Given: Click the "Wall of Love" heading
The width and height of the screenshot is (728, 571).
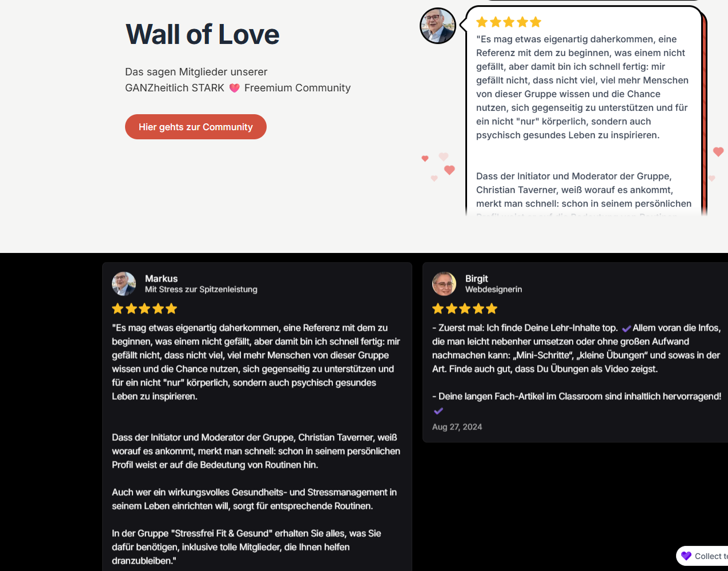Looking at the screenshot, I should (202, 34).
